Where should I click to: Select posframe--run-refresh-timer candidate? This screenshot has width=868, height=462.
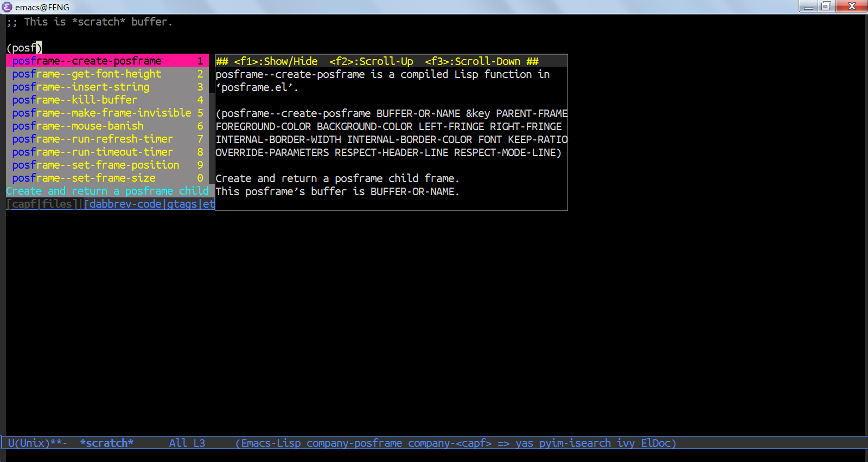pos(107,139)
